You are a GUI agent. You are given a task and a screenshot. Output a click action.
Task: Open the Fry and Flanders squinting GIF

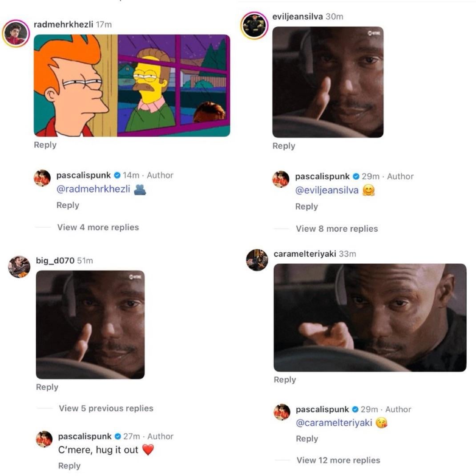(132, 85)
